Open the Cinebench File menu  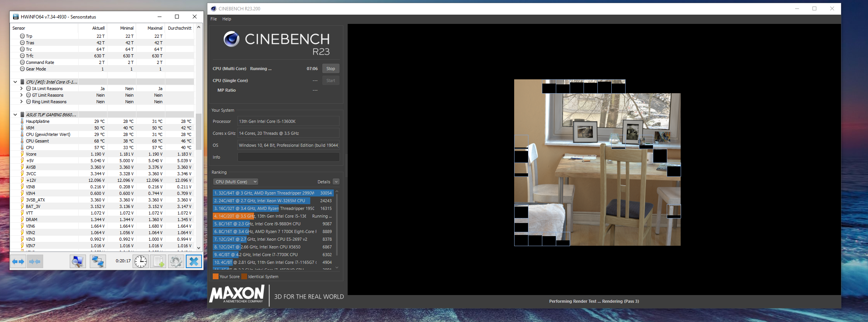tap(214, 19)
